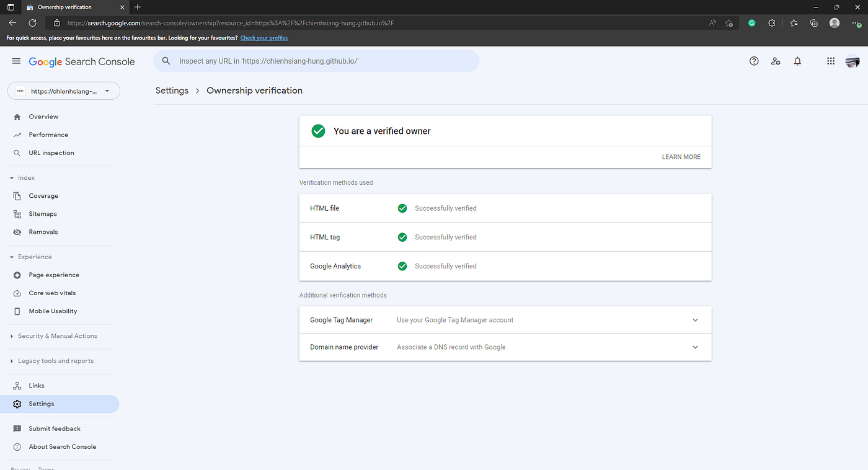868x470 pixels.
Task: Open the notifications bell icon
Action: 797,61
